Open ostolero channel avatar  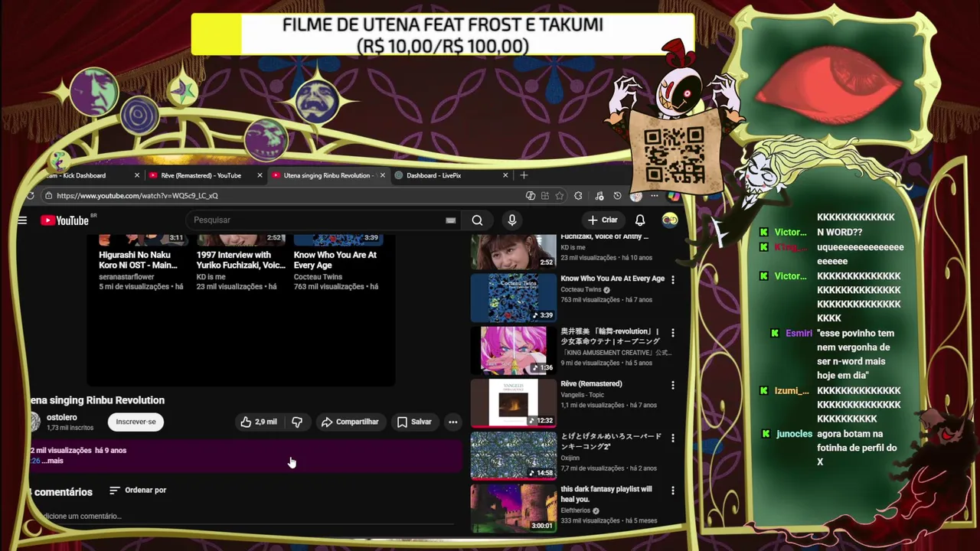(x=34, y=422)
